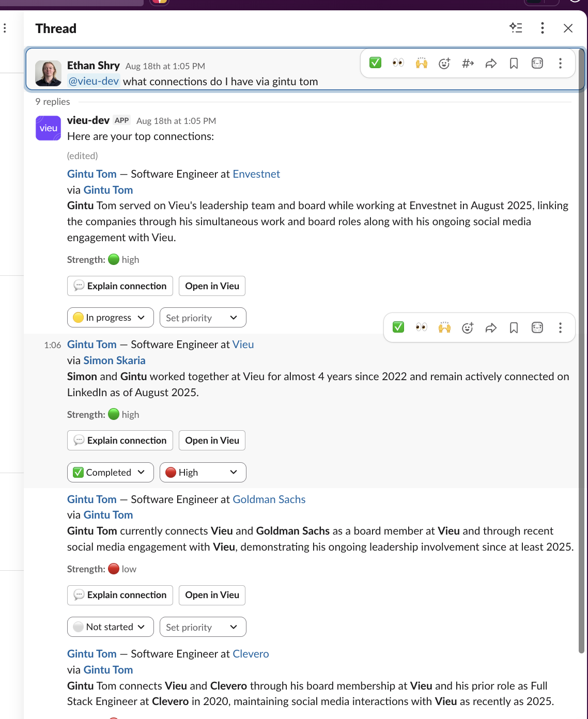This screenshot has height=719, width=588.
Task: Click Explain connection for Envestnet entry
Action: pyautogui.click(x=120, y=286)
